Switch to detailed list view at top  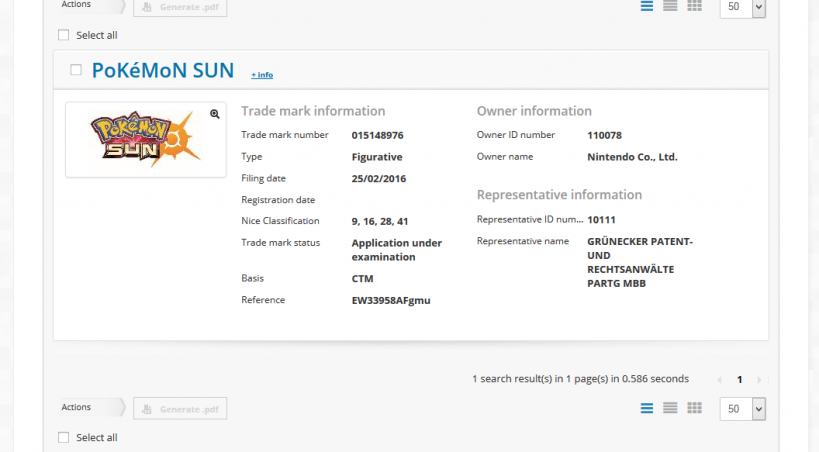[x=647, y=6]
